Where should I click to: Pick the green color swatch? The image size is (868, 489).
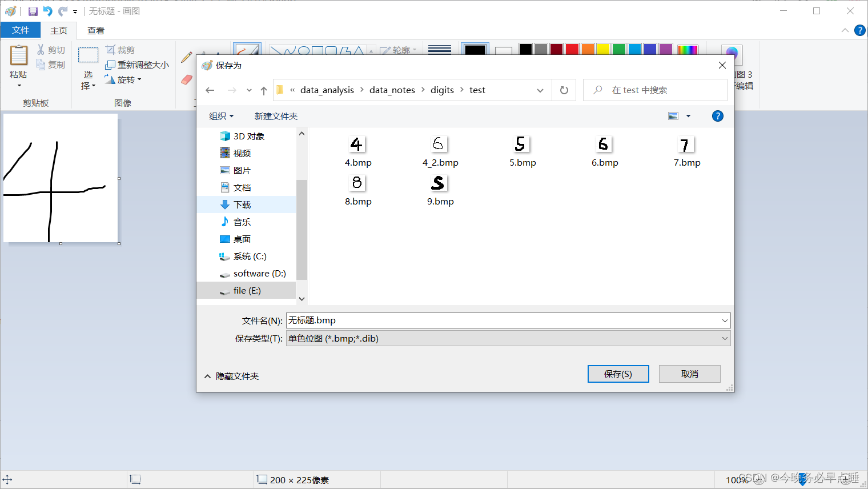click(619, 50)
